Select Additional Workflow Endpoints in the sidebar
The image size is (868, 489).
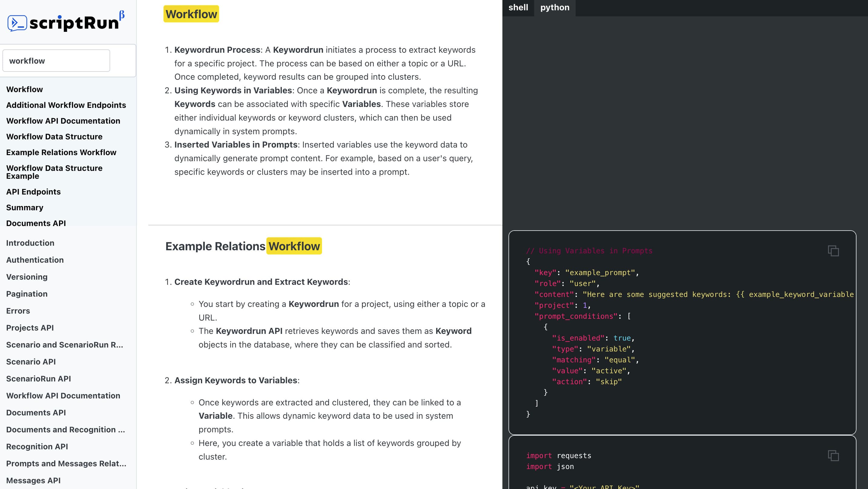[x=66, y=105]
